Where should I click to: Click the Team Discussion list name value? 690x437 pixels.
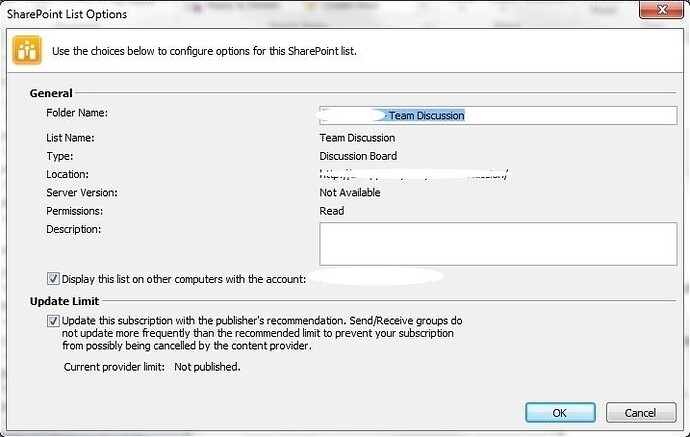357,138
